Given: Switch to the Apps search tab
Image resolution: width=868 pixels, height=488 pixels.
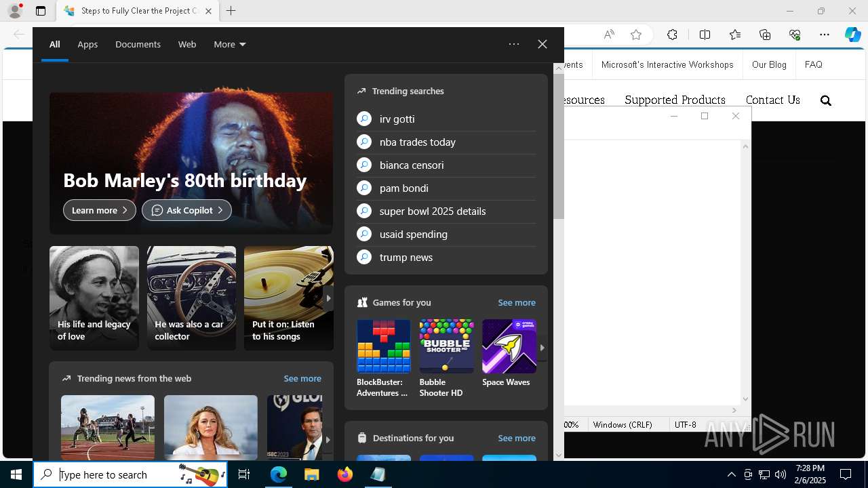Looking at the screenshot, I should click(x=87, y=44).
